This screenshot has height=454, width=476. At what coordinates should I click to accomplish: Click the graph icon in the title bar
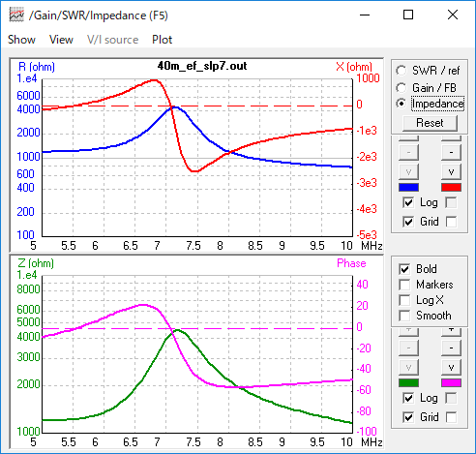click(16, 15)
